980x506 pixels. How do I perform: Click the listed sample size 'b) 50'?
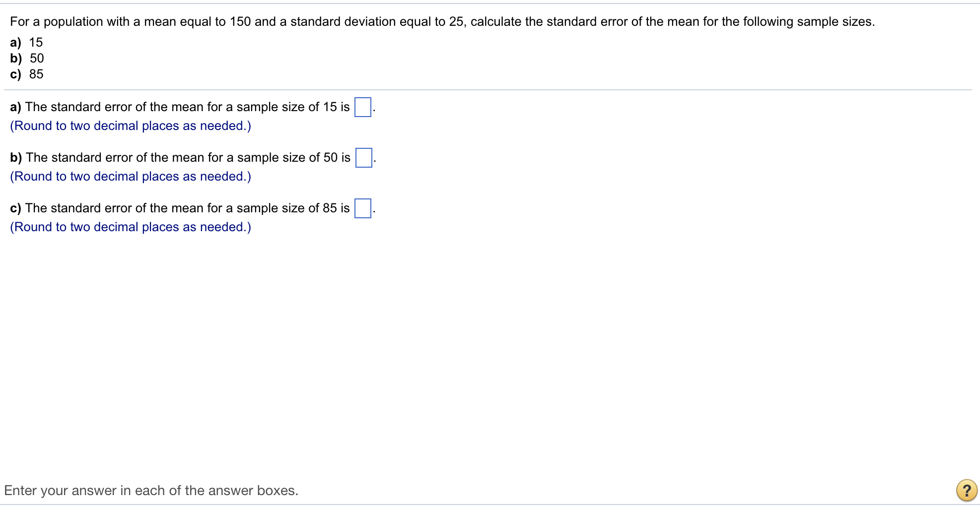(27, 58)
